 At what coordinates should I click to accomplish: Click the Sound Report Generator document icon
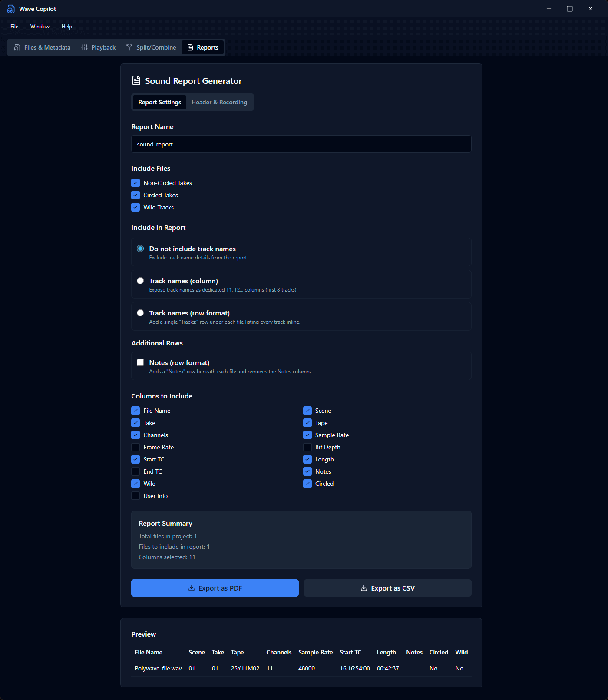136,80
